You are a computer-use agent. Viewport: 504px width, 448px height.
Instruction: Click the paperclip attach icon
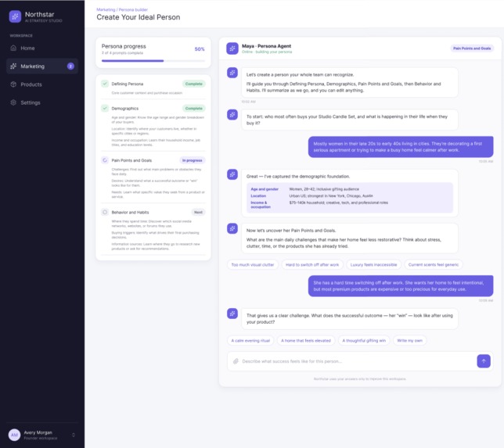[236, 361]
